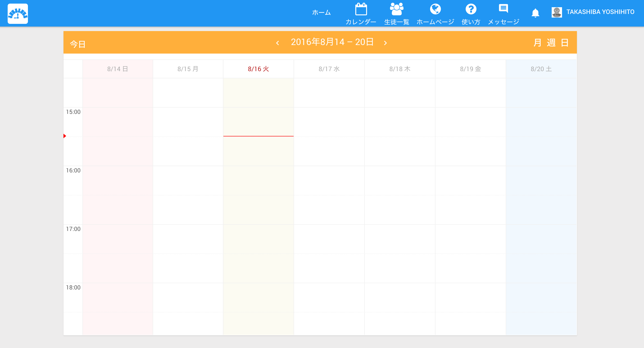The width and height of the screenshot is (644, 348).
Task: Click the 8/16 火 column header
Action: tap(258, 69)
